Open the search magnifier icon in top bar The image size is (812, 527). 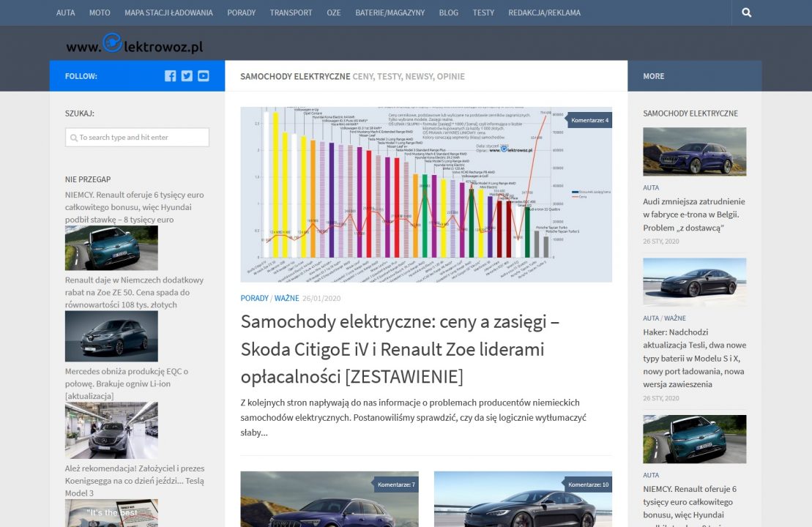tap(746, 12)
